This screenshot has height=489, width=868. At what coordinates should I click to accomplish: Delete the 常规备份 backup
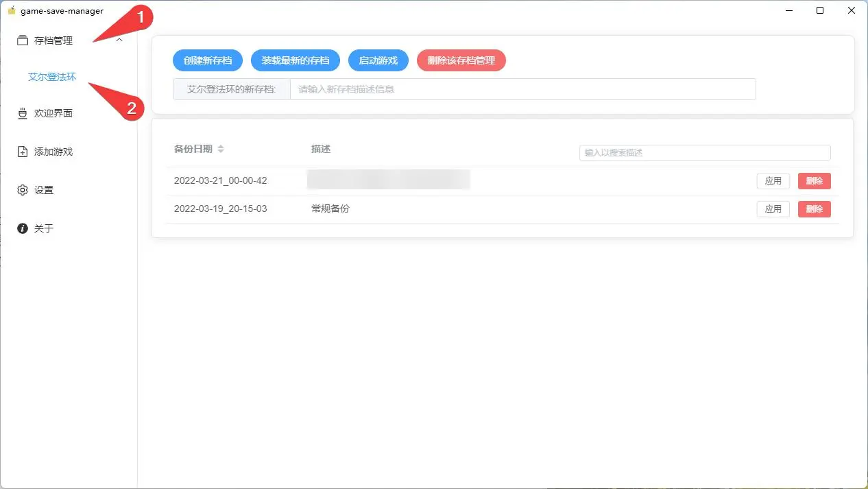tap(815, 209)
